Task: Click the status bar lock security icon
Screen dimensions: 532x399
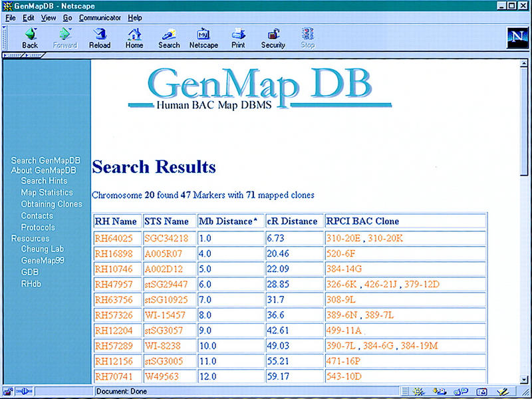Action: coord(9,392)
